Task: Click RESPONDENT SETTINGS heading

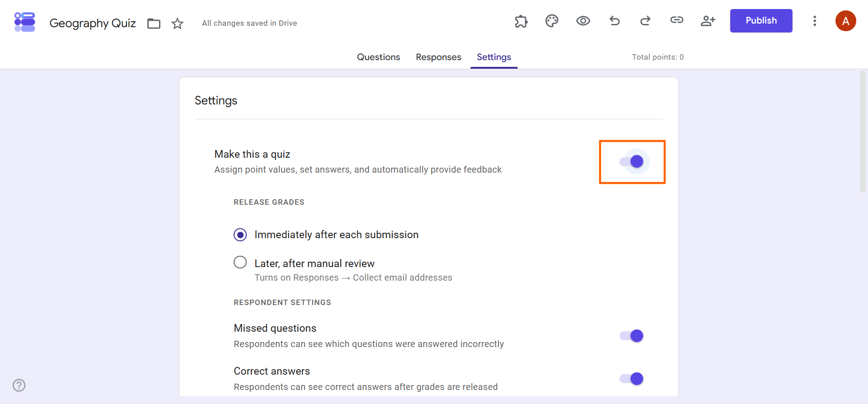Action: pos(282,302)
